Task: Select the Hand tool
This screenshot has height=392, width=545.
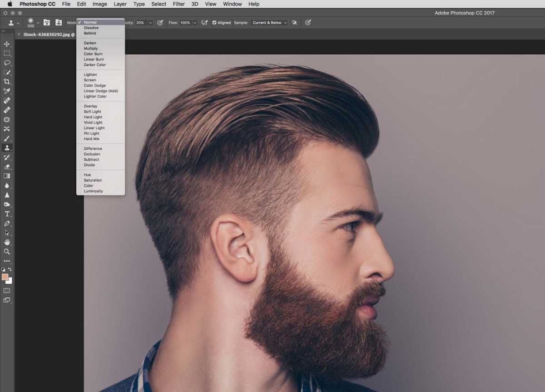Action: point(7,242)
